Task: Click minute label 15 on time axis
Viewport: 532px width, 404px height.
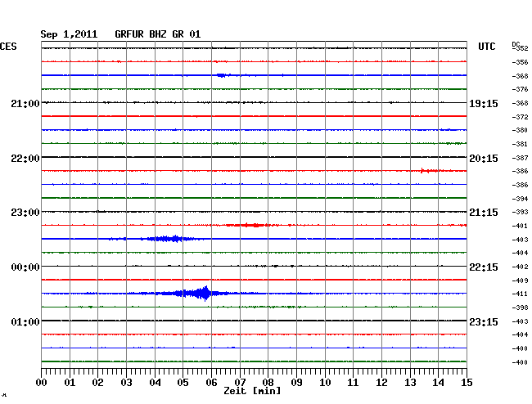Action: (x=467, y=382)
